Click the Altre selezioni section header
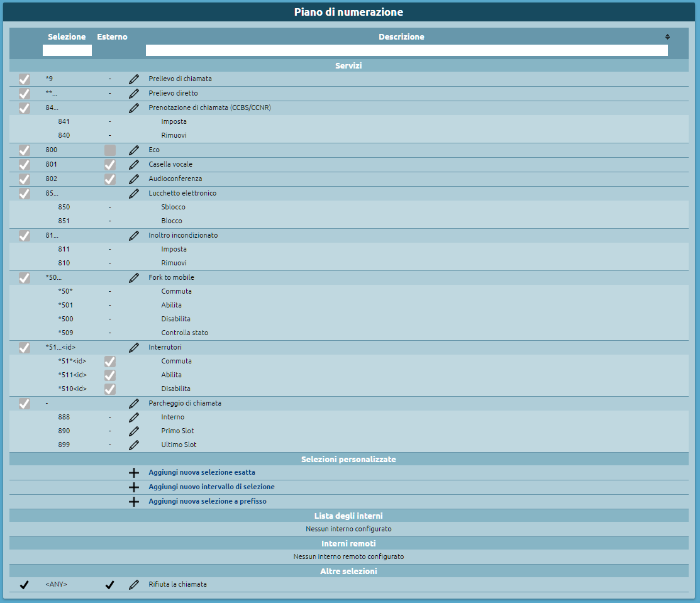Viewport: 700px width, 603px height. (x=348, y=572)
